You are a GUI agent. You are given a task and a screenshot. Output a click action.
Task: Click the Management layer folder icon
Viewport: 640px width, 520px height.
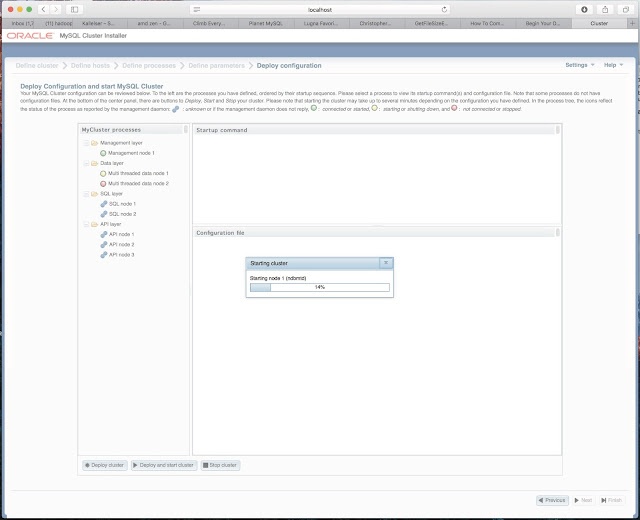[94, 143]
